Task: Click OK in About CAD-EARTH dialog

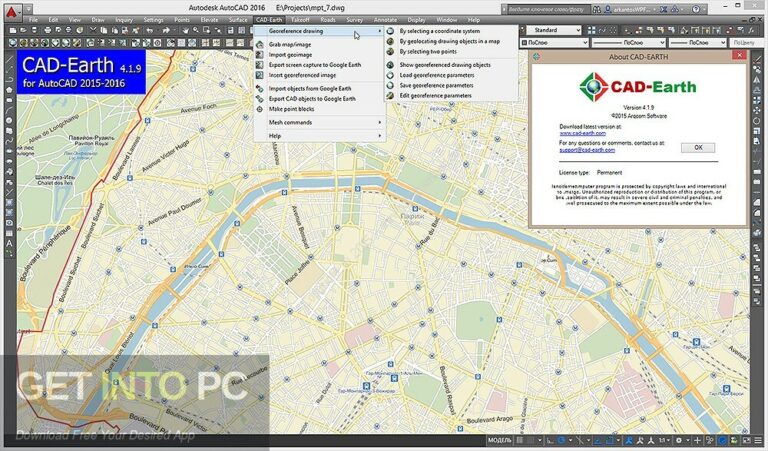Action: [698, 147]
